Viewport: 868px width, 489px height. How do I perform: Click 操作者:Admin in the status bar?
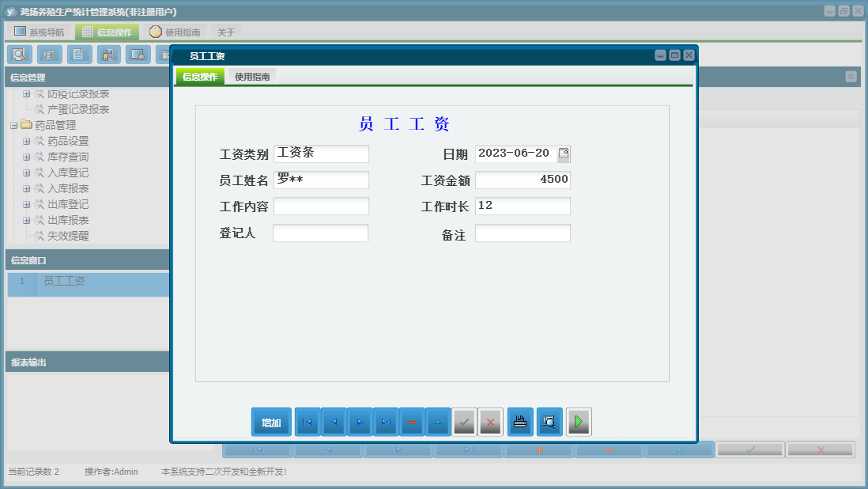[x=111, y=472]
